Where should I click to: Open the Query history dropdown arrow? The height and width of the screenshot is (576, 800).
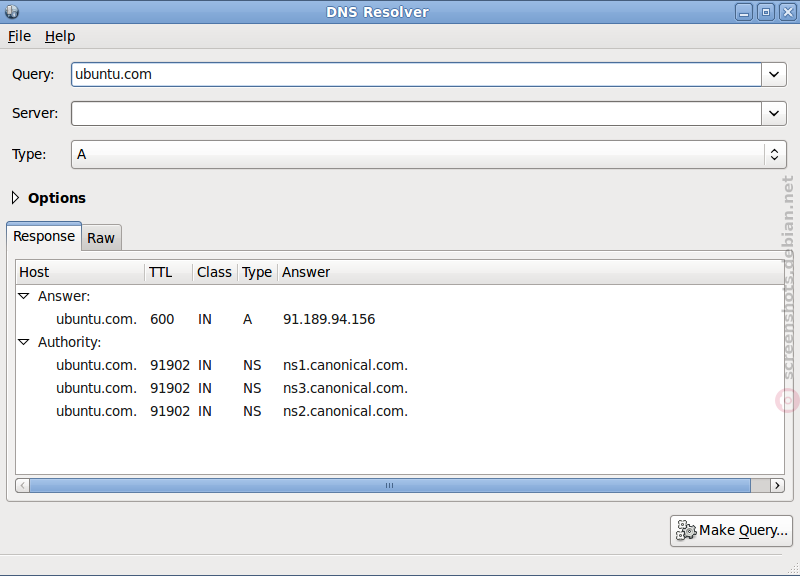774,74
